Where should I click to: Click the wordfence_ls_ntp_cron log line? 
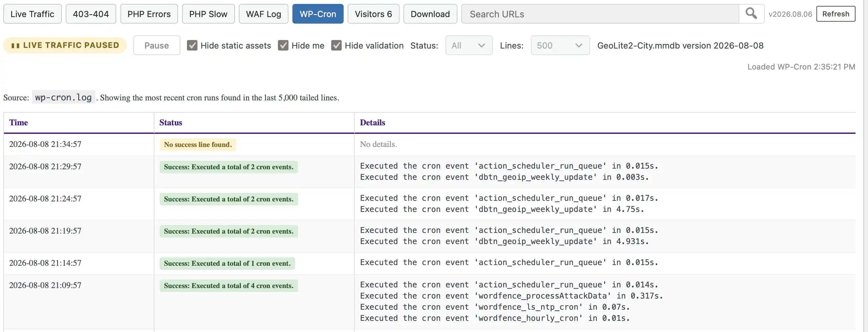[495, 307]
